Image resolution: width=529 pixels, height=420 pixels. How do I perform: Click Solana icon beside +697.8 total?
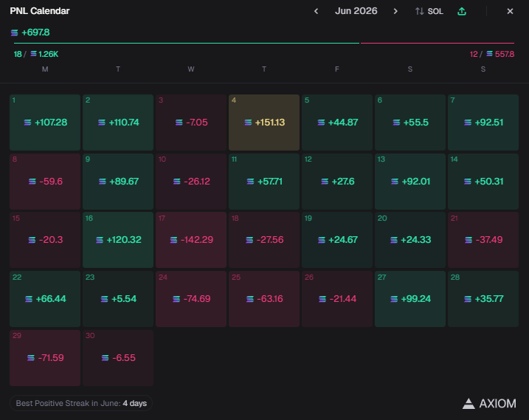point(14,32)
